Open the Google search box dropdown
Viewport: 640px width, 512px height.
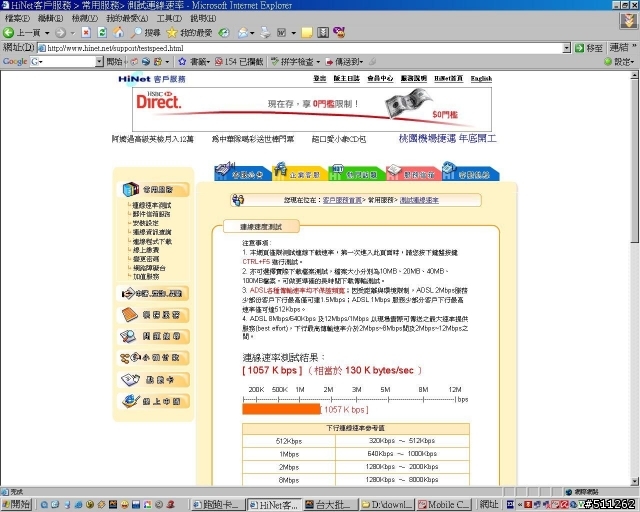pyautogui.click(x=100, y=62)
